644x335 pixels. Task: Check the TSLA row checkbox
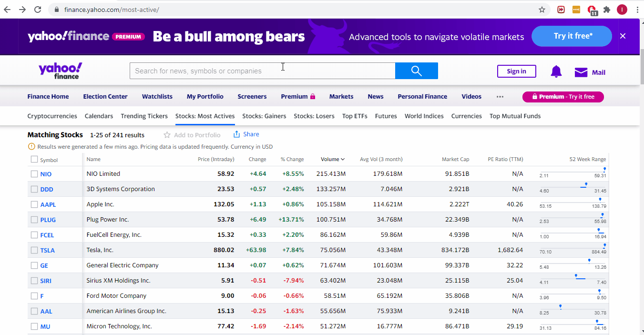[x=34, y=250]
